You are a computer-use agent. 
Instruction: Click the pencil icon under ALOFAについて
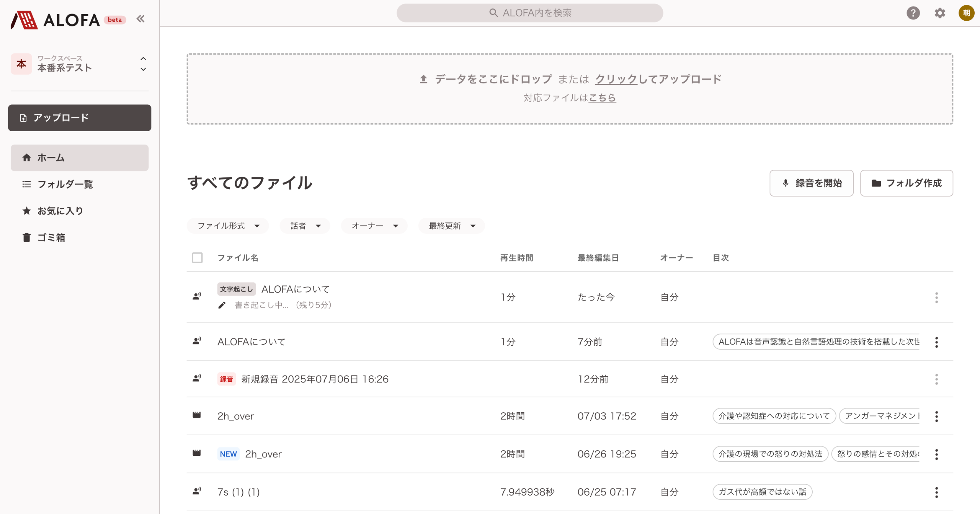(222, 305)
